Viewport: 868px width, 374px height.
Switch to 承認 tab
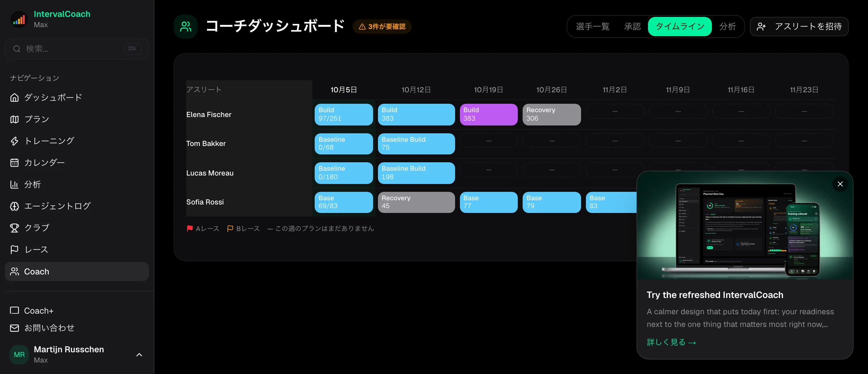(x=633, y=26)
